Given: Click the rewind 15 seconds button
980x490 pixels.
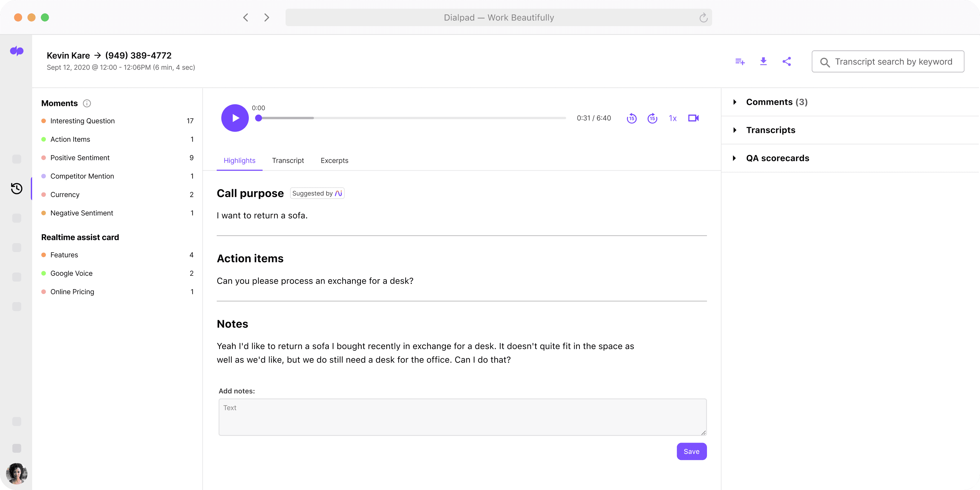Looking at the screenshot, I should tap(632, 118).
